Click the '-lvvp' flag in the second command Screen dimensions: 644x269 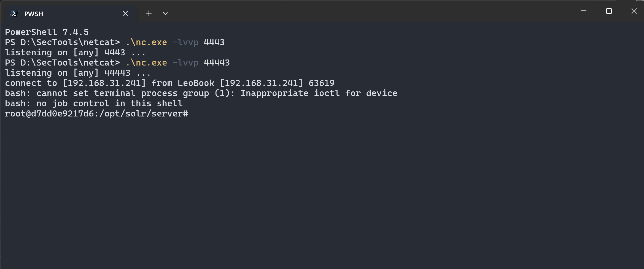(x=185, y=63)
